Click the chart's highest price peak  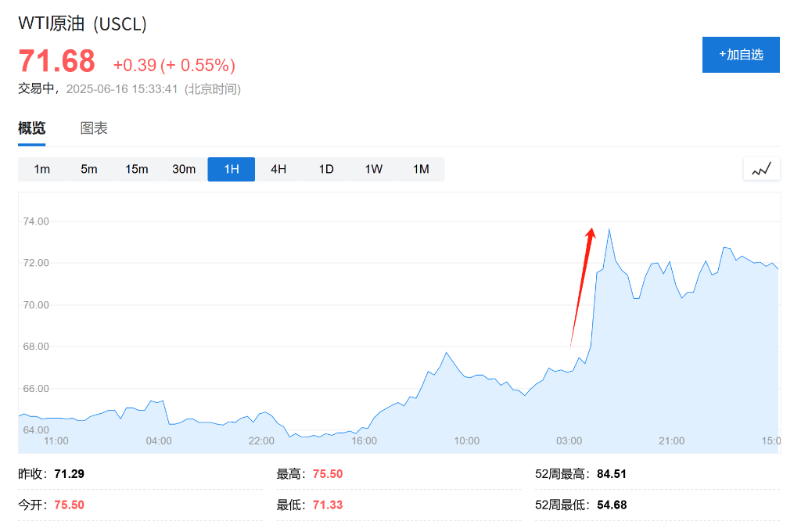(609, 229)
